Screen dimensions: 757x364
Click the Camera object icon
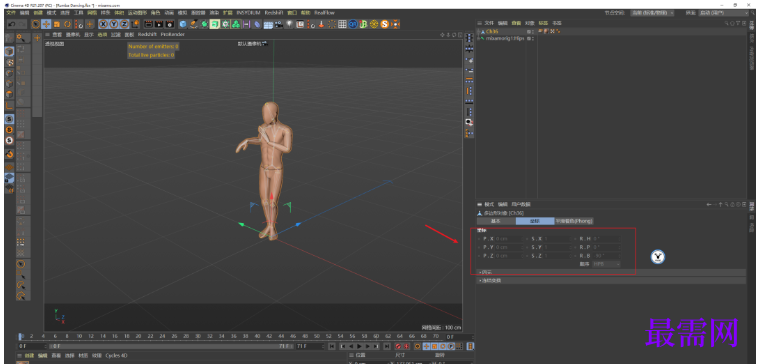[x=279, y=24]
